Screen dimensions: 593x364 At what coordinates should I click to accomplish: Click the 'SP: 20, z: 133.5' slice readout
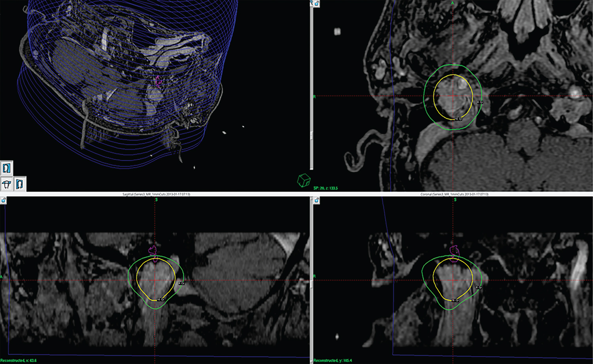click(325, 188)
